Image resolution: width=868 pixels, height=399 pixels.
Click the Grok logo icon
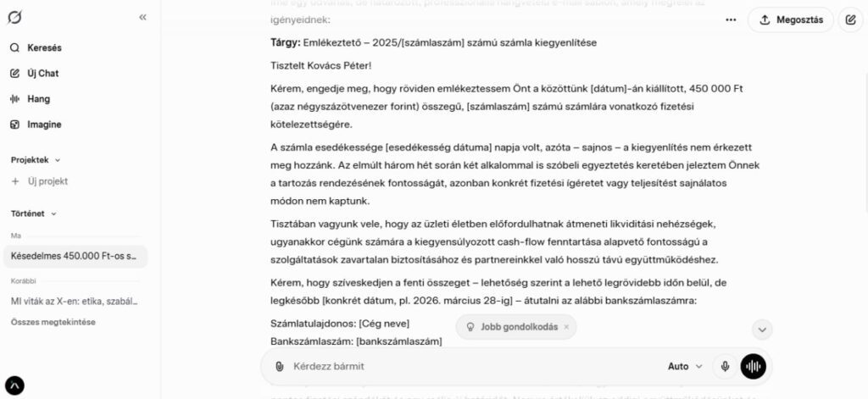coord(14,17)
